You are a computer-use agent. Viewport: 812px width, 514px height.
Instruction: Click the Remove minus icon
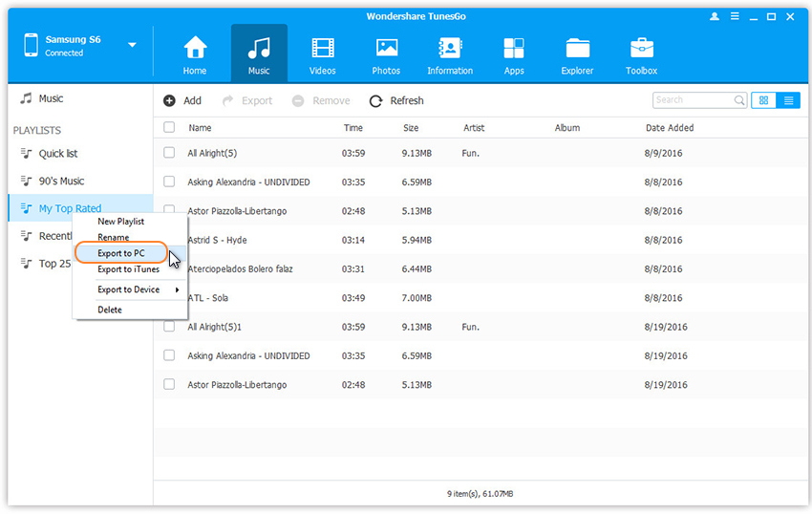[x=298, y=100]
